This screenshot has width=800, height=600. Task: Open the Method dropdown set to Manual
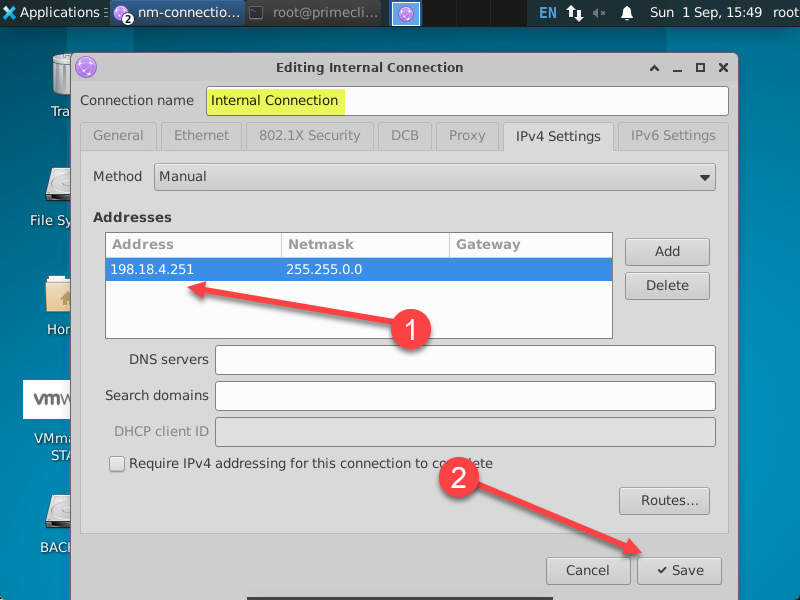(435, 177)
